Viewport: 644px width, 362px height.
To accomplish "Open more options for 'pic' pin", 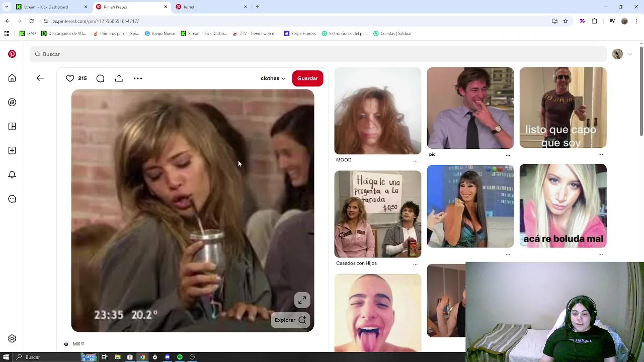I will click(x=508, y=155).
